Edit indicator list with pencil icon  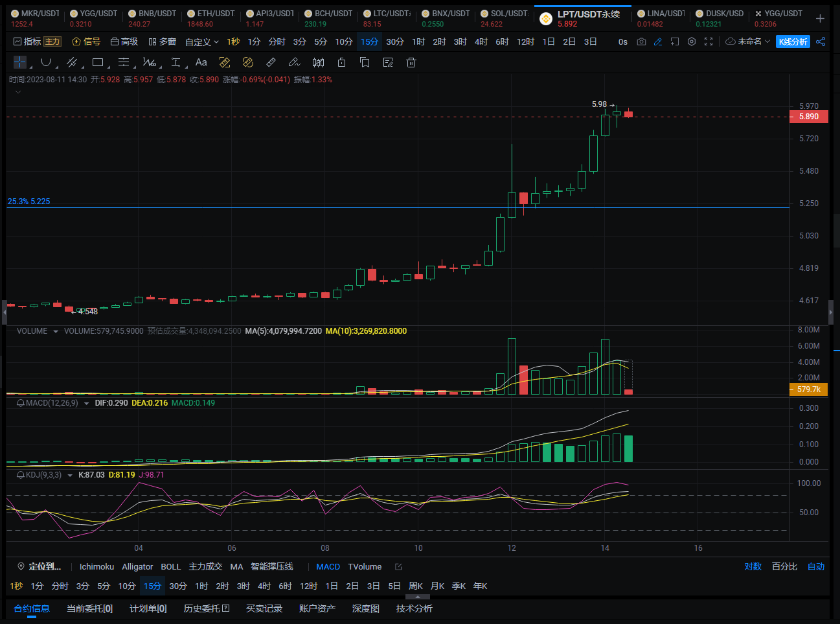pyautogui.click(x=398, y=566)
